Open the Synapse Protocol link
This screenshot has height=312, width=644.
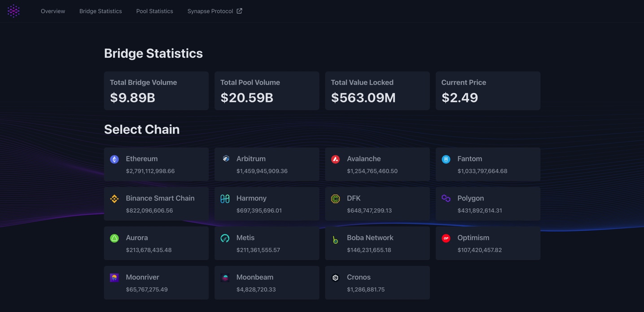pos(215,11)
